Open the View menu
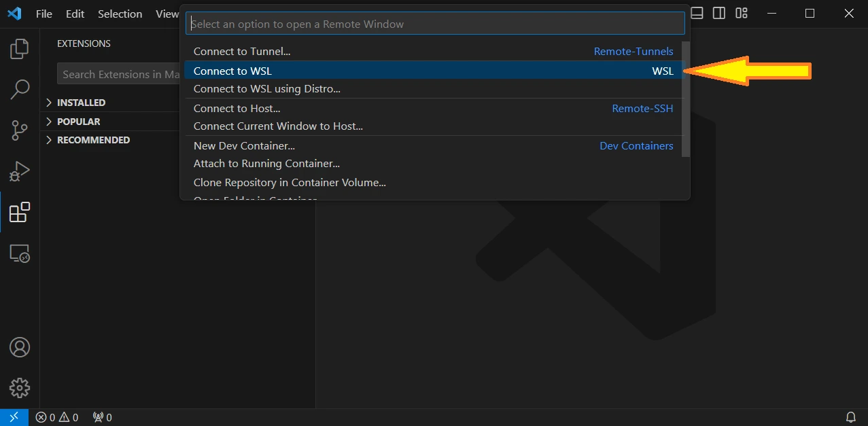 coord(167,14)
